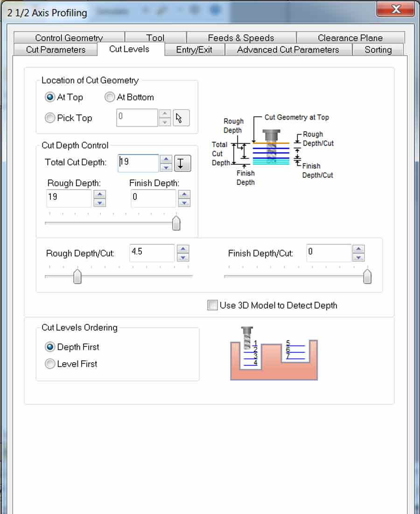This screenshot has width=420, height=514.
Task: Open the Feeds & Speeds tab
Action: coord(241,38)
